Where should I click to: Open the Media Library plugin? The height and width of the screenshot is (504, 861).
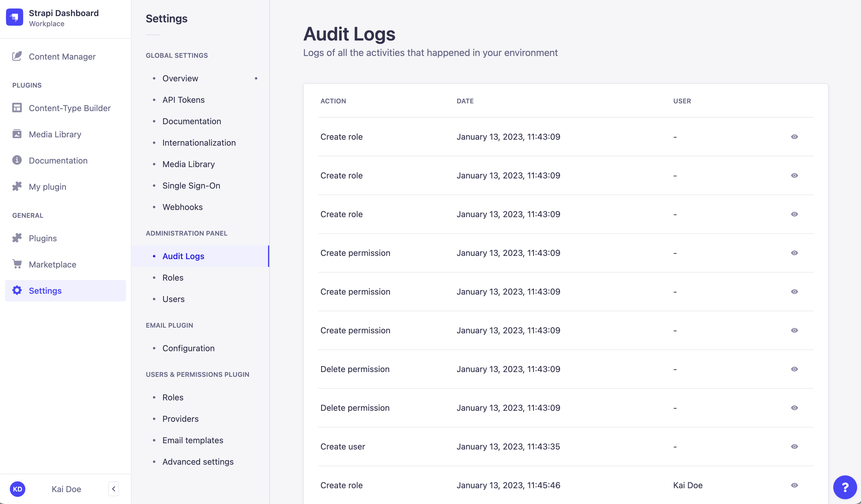pyautogui.click(x=55, y=134)
